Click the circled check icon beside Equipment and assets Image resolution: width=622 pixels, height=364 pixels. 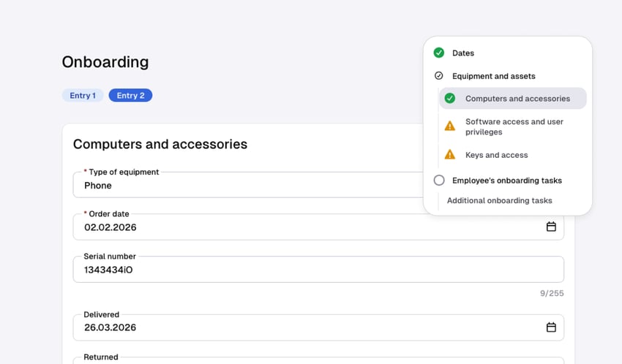tap(439, 76)
